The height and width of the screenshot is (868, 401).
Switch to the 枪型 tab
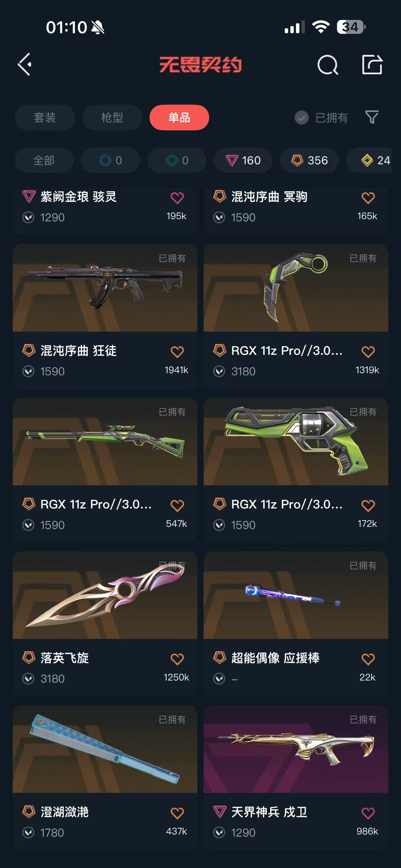click(112, 118)
